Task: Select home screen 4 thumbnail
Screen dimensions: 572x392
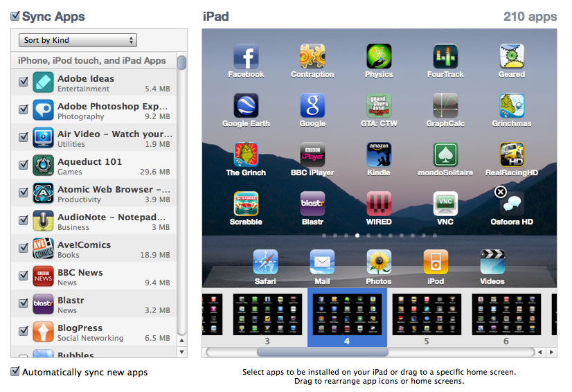Action: pyautogui.click(x=348, y=314)
